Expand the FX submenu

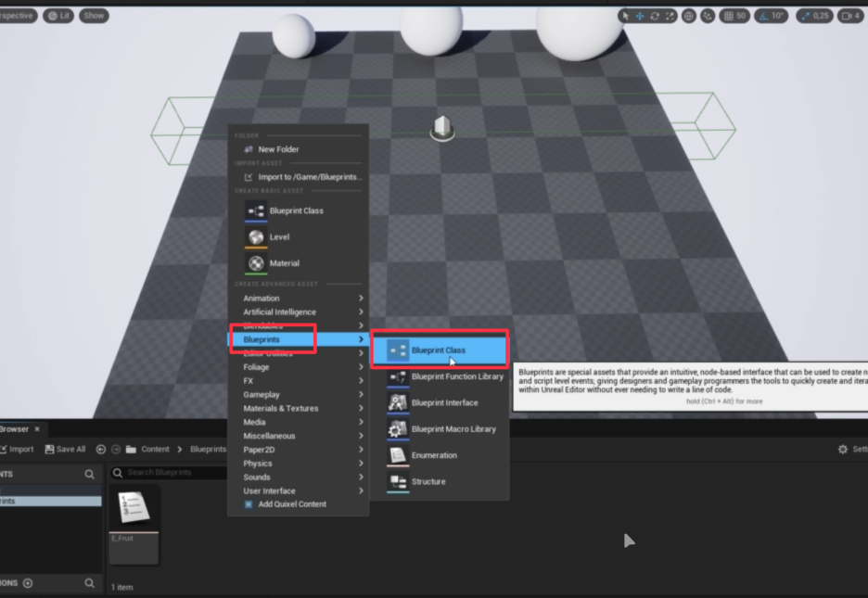point(299,381)
